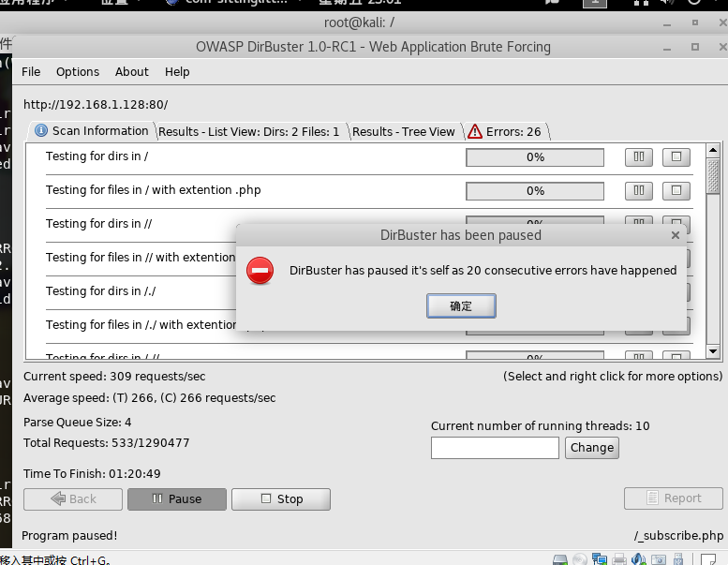Stop the 'files in / with extention .php' job
The width and height of the screenshot is (728, 565).
[676, 191]
